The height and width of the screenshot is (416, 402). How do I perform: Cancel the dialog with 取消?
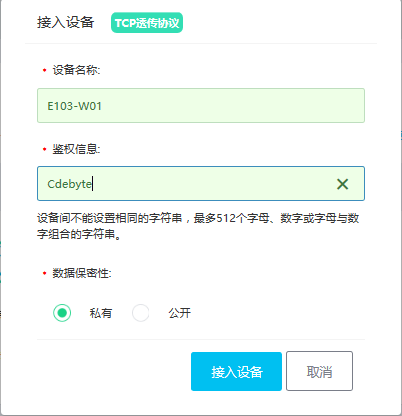point(319,371)
